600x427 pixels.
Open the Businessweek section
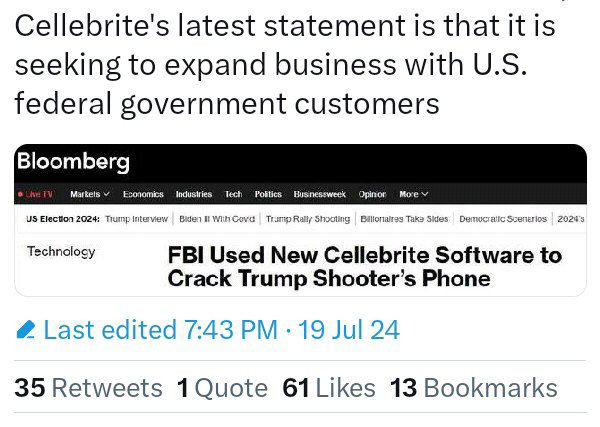coord(320,194)
